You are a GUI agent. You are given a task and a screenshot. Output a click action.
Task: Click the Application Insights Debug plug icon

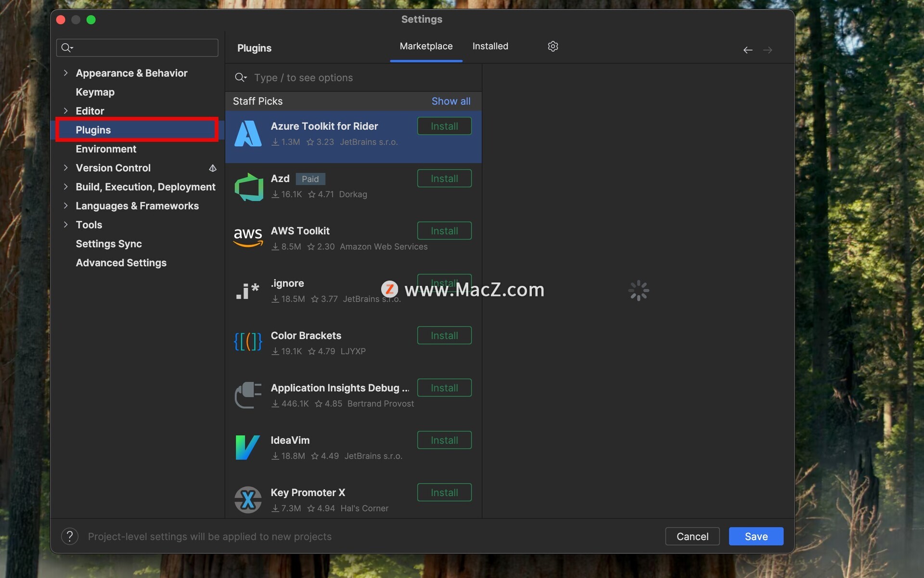tap(248, 395)
